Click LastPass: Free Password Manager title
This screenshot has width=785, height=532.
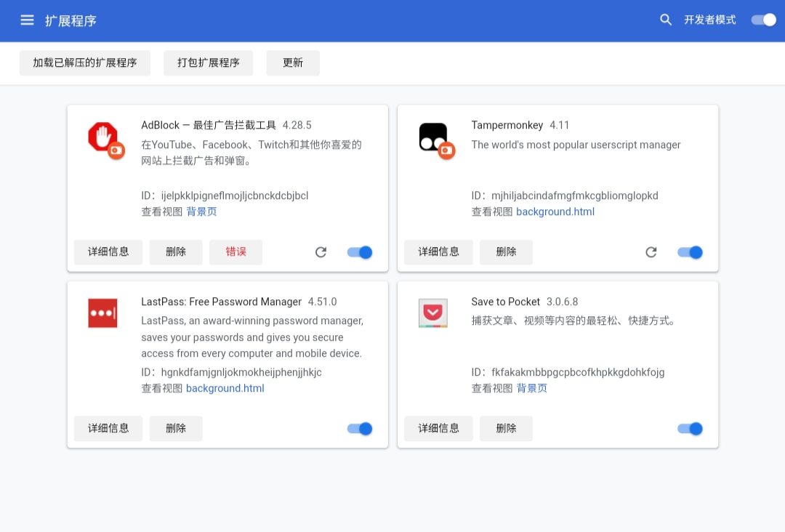[221, 302]
